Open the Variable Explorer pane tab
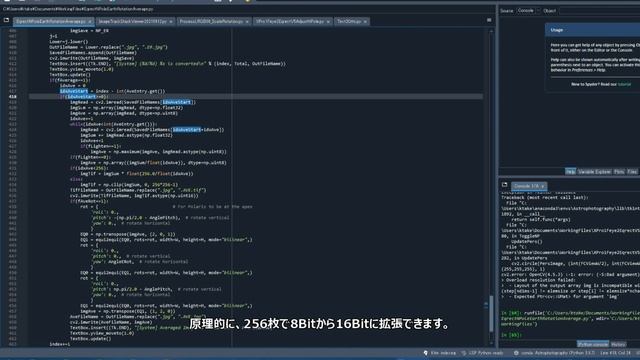The width and height of the screenshot is (640, 360). (x=594, y=172)
